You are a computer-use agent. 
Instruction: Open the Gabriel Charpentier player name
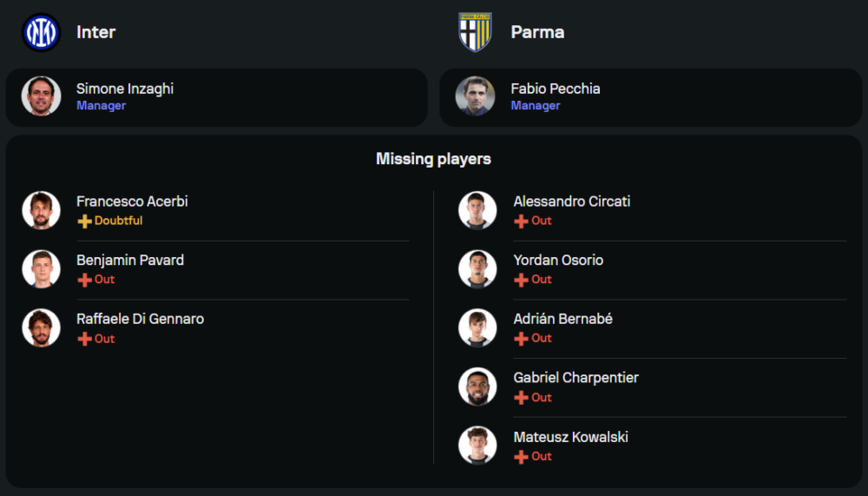click(x=575, y=378)
